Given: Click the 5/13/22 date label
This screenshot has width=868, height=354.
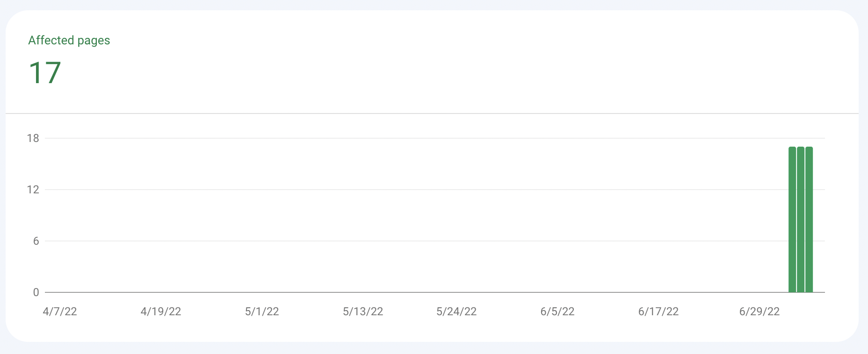Looking at the screenshot, I should pyautogui.click(x=363, y=312).
